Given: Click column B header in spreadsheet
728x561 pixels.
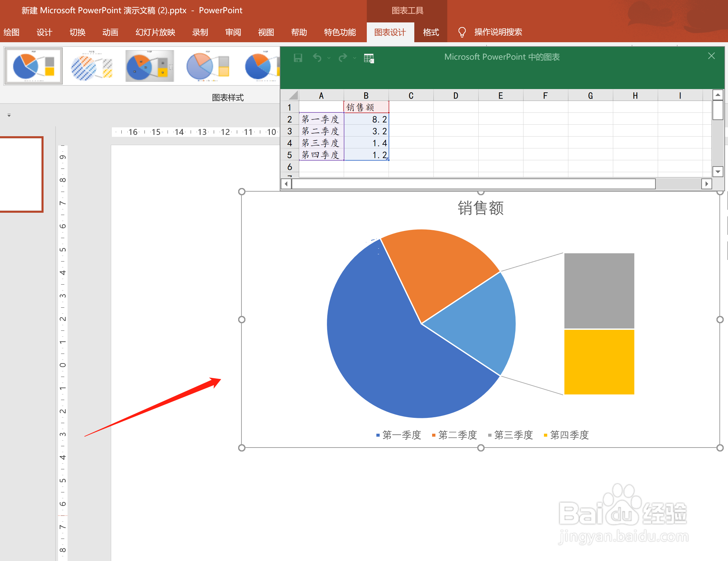Looking at the screenshot, I should [x=366, y=96].
